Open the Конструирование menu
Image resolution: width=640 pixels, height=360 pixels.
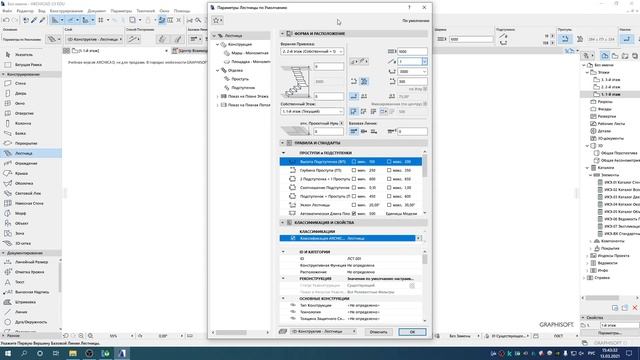click(x=66, y=11)
